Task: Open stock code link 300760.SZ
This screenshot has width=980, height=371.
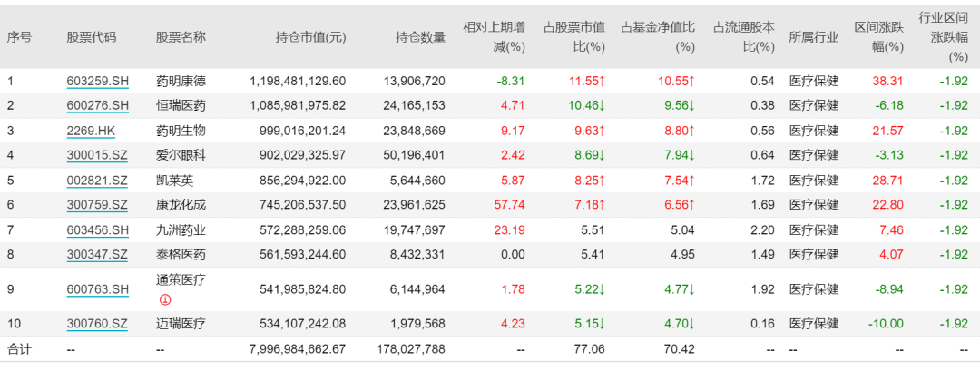Action: [97, 324]
